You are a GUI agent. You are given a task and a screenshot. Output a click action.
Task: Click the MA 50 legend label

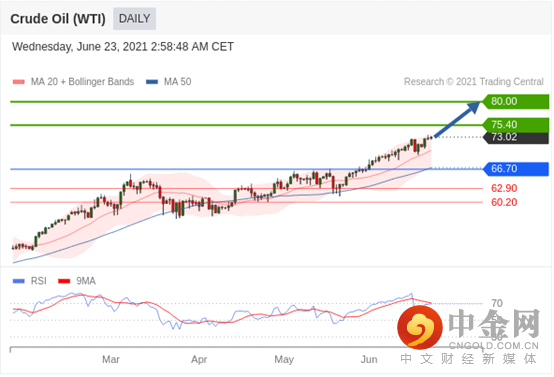click(x=177, y=82)
